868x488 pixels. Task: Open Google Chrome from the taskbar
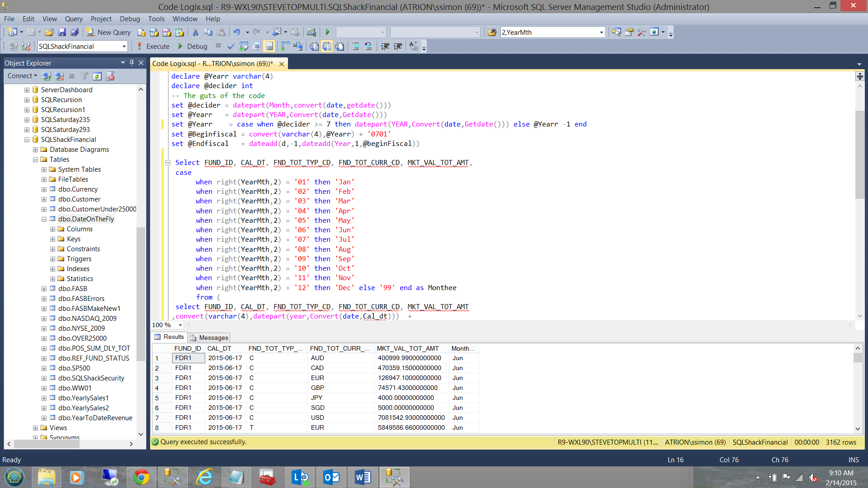click(x=141, y=477)
